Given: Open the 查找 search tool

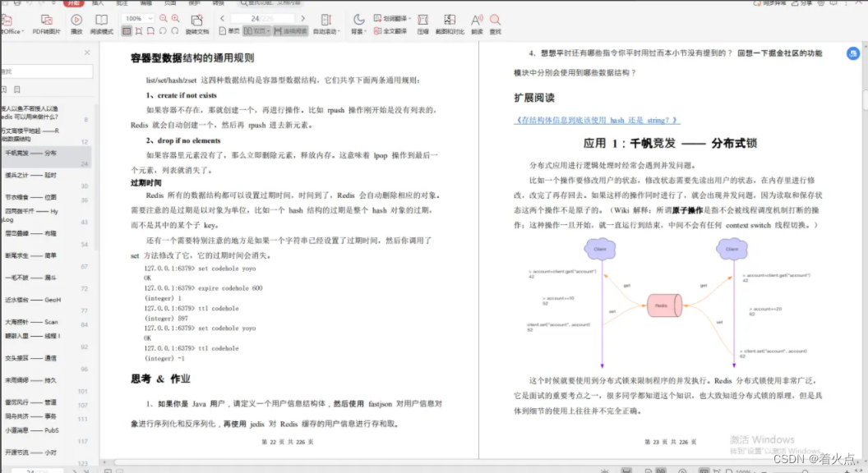Looking at the screenshot, I should pos(496,25).
